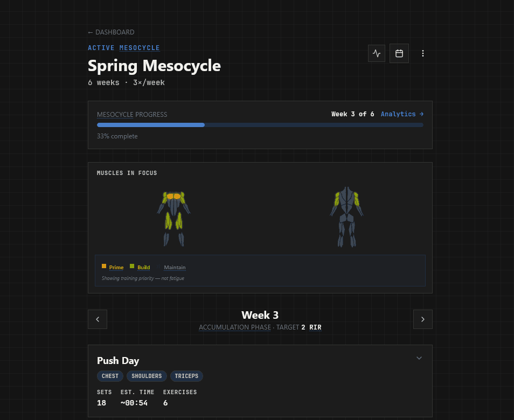The height and width of the screenshot is (420, 514).
Task: Click the training priority note text
Action: [x=143, y=278]
